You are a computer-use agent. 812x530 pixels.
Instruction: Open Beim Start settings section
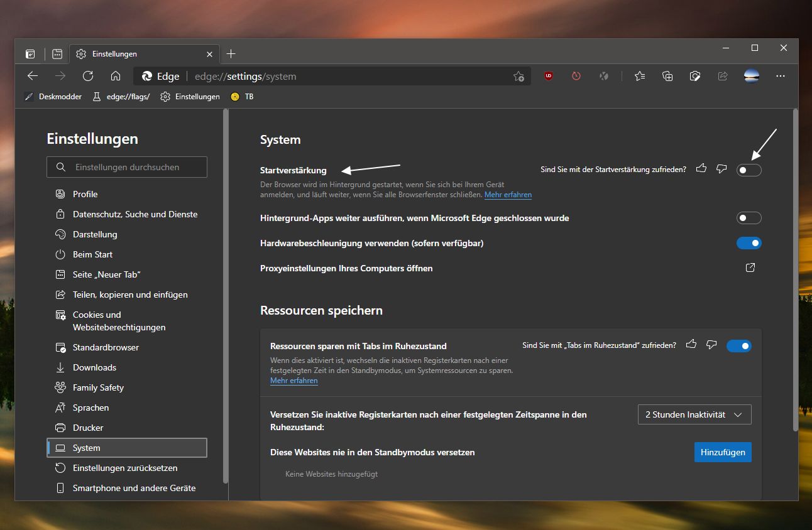[x=127, y=254]
